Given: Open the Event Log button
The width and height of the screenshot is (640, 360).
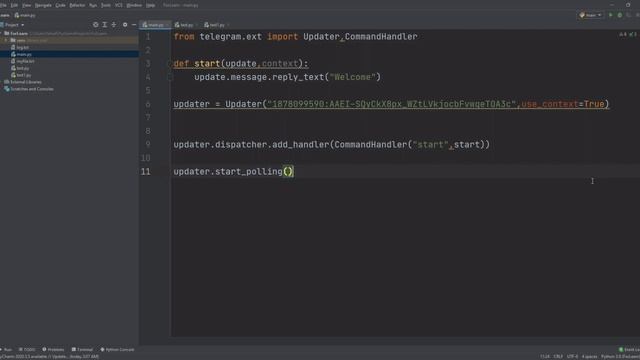Looking at the screenshot, I should (629, 350).
